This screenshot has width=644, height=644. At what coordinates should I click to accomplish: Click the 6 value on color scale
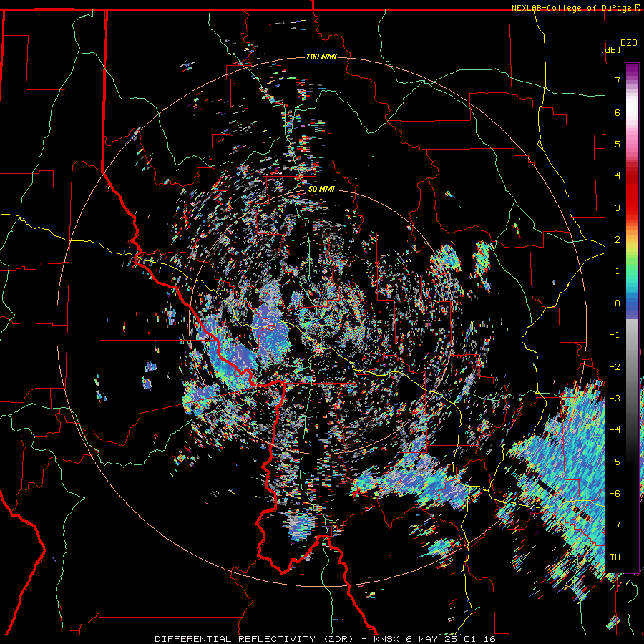pos(618,112)
